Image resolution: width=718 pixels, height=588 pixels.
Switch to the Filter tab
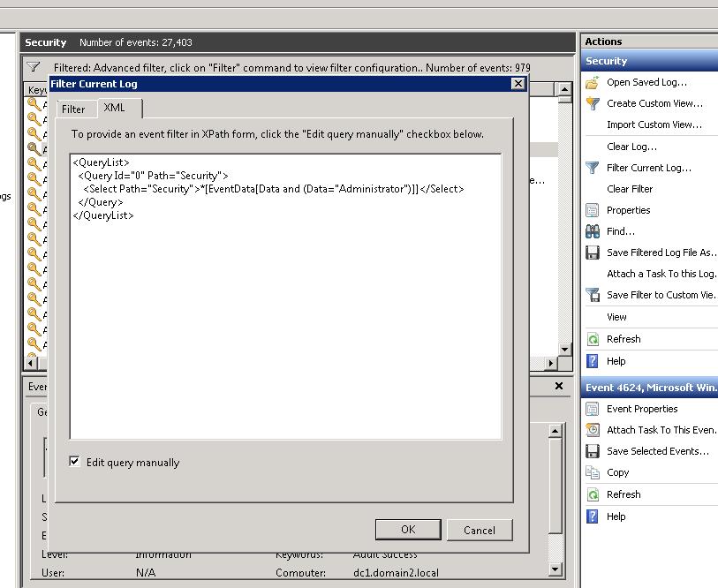click(x=73, y=109)
